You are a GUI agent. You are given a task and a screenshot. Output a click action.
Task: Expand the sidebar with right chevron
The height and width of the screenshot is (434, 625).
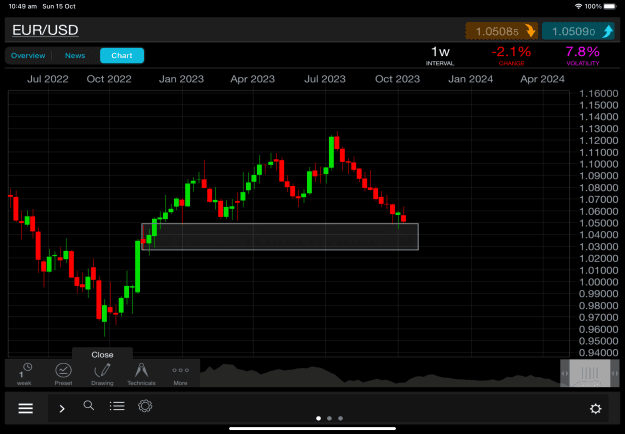click(x=62, y=408)
